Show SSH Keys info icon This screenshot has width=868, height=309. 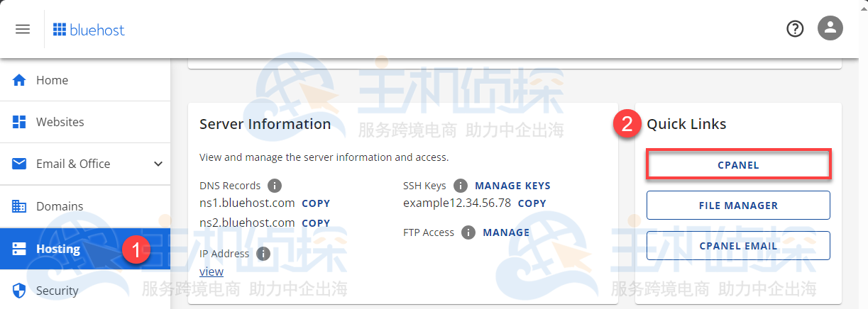(x=461, y=186)
